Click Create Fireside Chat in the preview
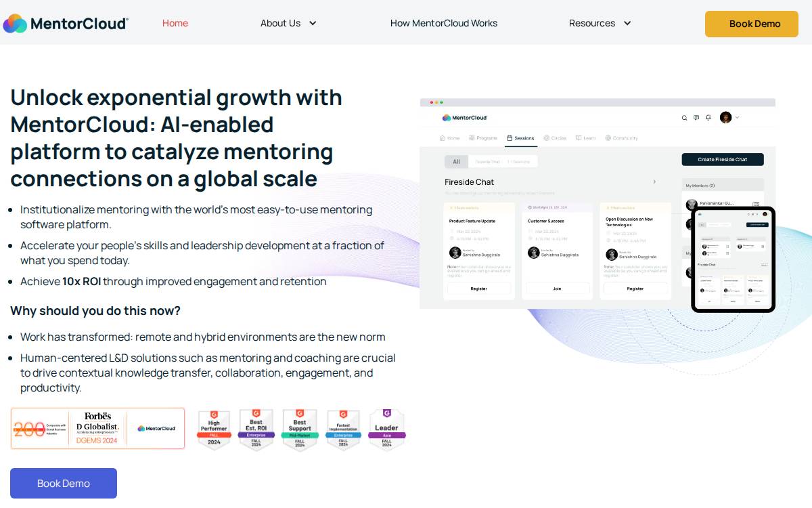Screen dimensions: 812x508 click(723, 160)
